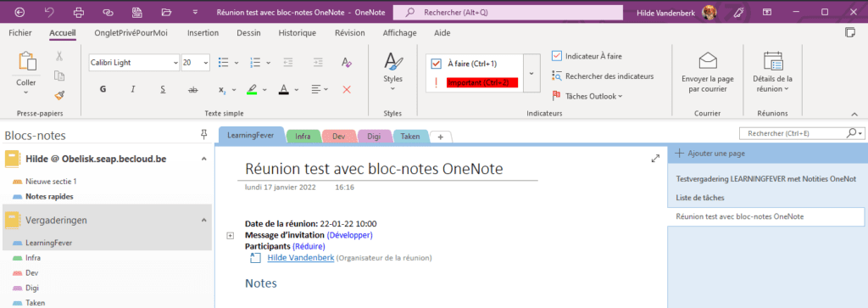The image size is (868, 308).
Task: Pin the Blocs-notes pane with the pushpin
Action: 203,134
